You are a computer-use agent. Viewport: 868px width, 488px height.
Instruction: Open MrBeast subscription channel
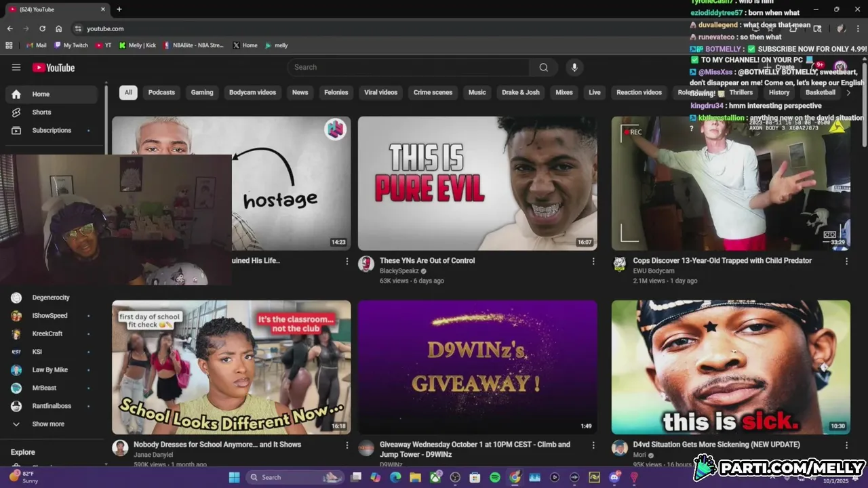pyautogui.click(x=52, y=388)
